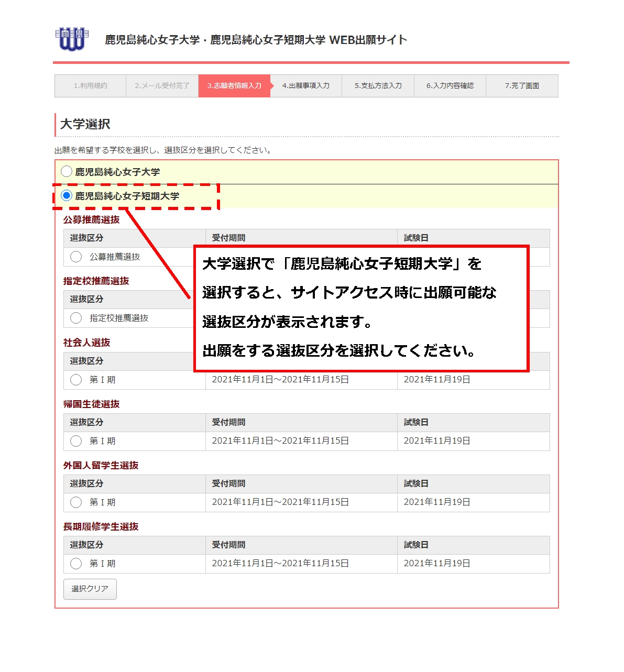
Task: Click the 選択クリア button
Action: [x=90, y=589]
